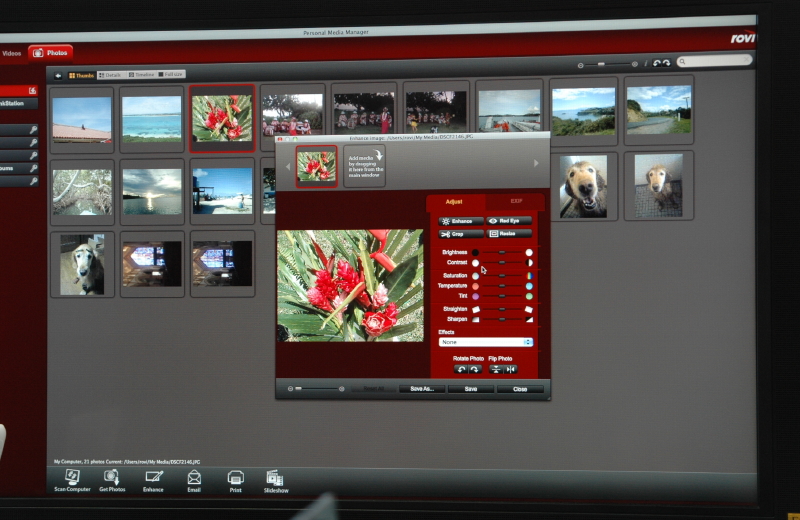This screenshot has width=800, height=520.
Task: Click the Email icon
Action: click(x=194, y=481)
